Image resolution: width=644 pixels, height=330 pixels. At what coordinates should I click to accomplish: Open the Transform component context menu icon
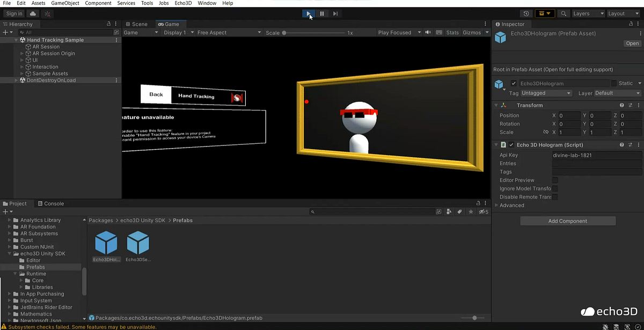(x=639, y=106)
